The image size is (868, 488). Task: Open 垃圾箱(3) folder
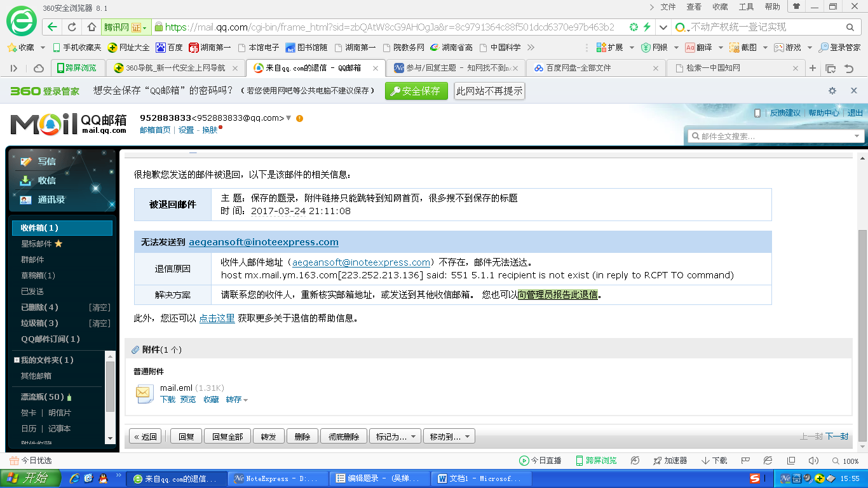(x=39, y=323)
